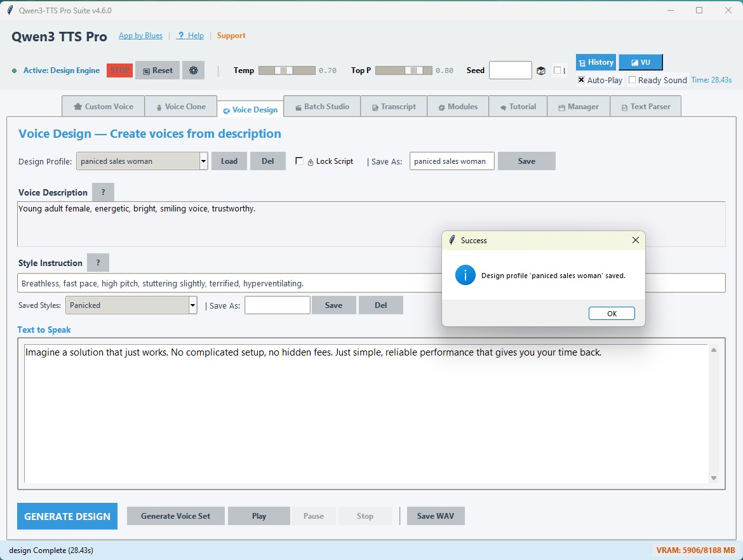Screen dimensions: 743x560
Task: Enable the Ready Sound checkbox
Action: (632, 80)
